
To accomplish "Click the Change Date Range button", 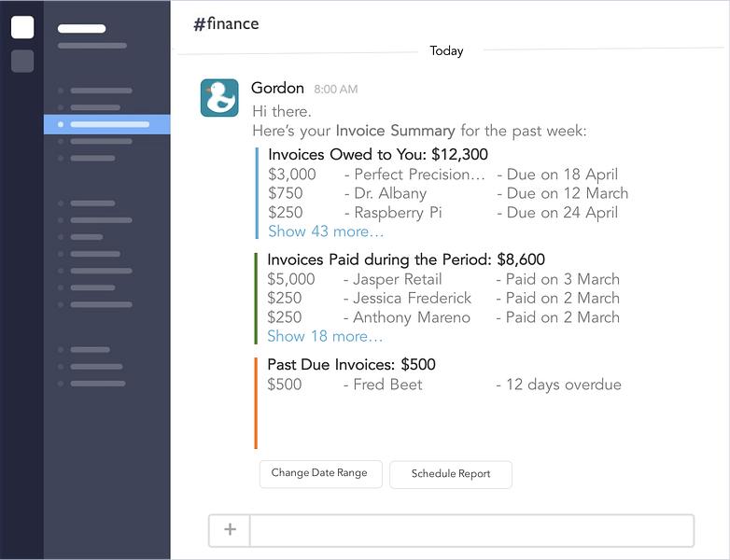I will (x=321, y=474).
